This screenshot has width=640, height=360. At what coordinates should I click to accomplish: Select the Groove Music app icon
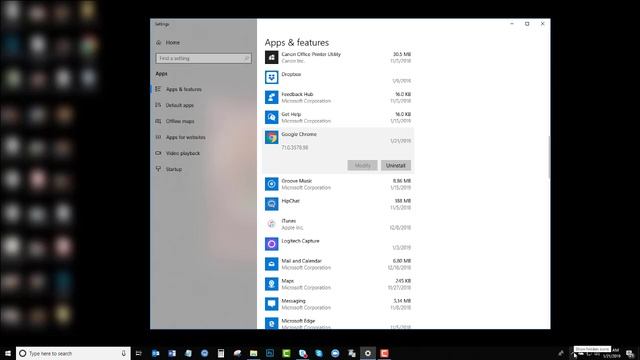click(271, 184)
